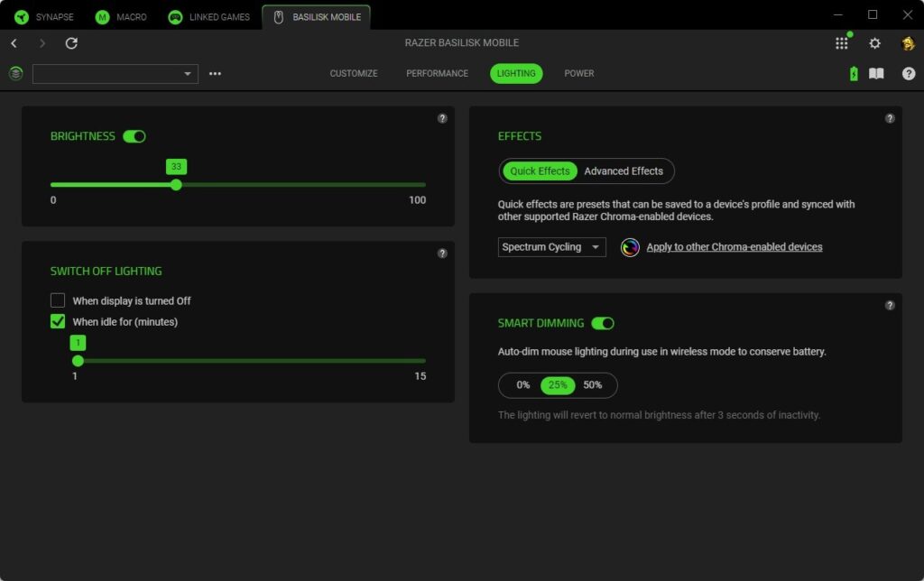Open the user account avatar
The image size is (924, 581).
(908, 43)
